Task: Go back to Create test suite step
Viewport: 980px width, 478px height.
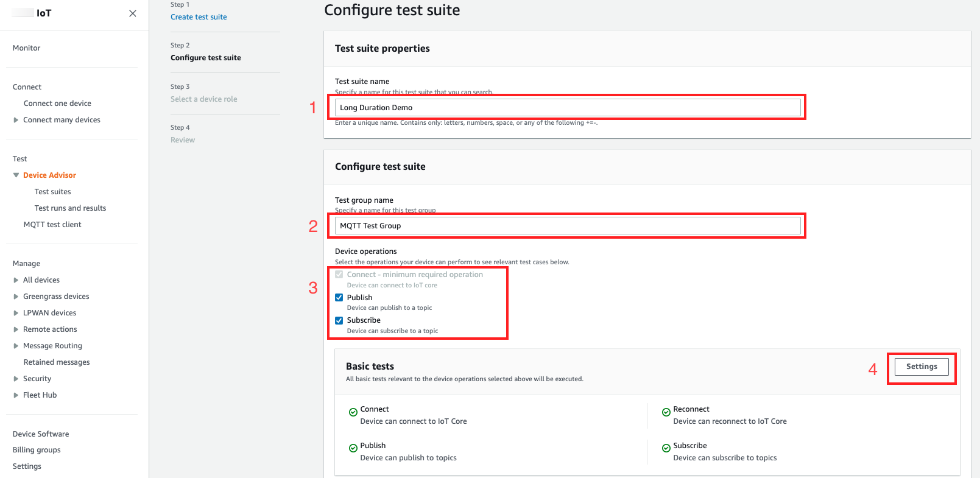Action: click(199, 17)
